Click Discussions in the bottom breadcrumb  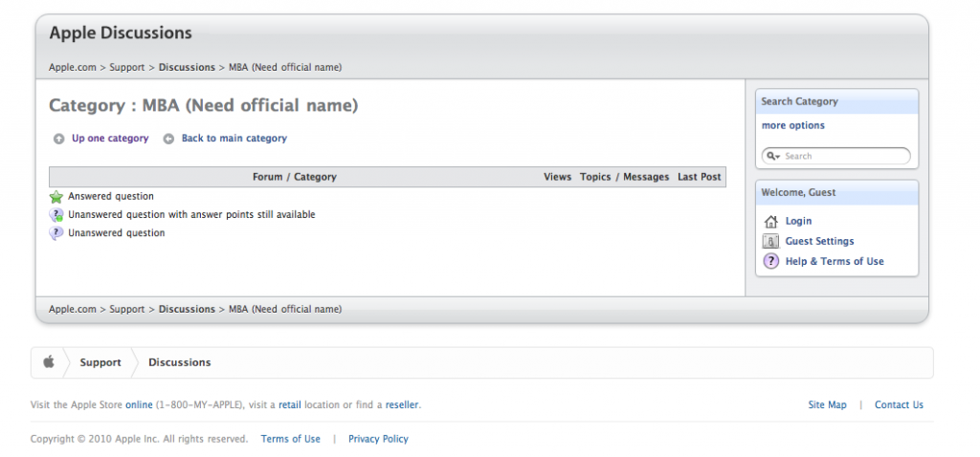point(187,309)
